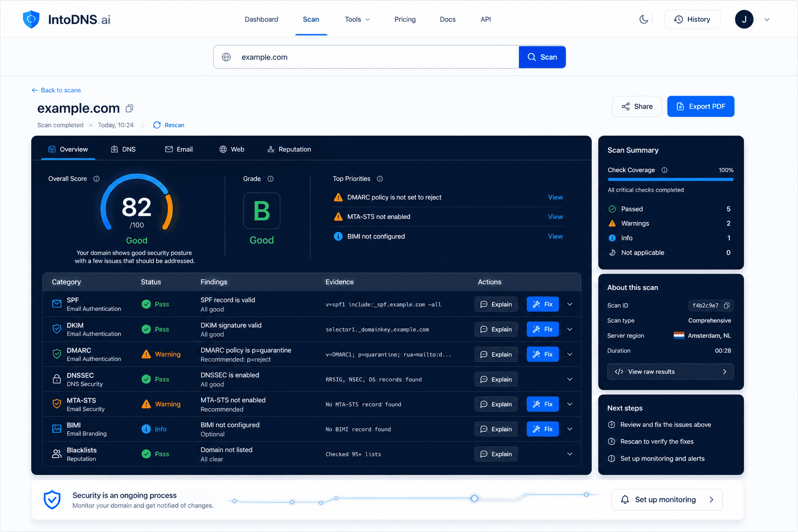This screenshot has width=798, height=532.
Task: Click the Security ongoing process shield icon
Action: (x=52, y=500)
